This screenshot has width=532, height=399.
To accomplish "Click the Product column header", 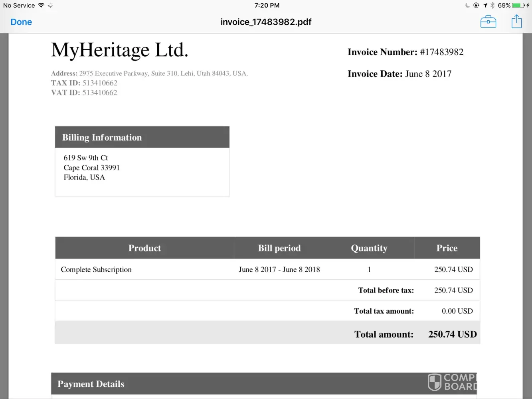I will [x=144, y=248].
